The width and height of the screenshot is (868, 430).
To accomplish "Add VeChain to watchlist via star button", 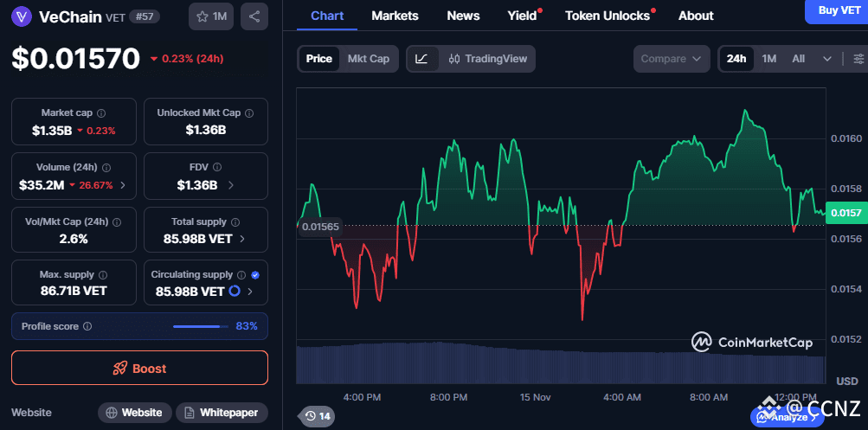I will click(211, 16).
